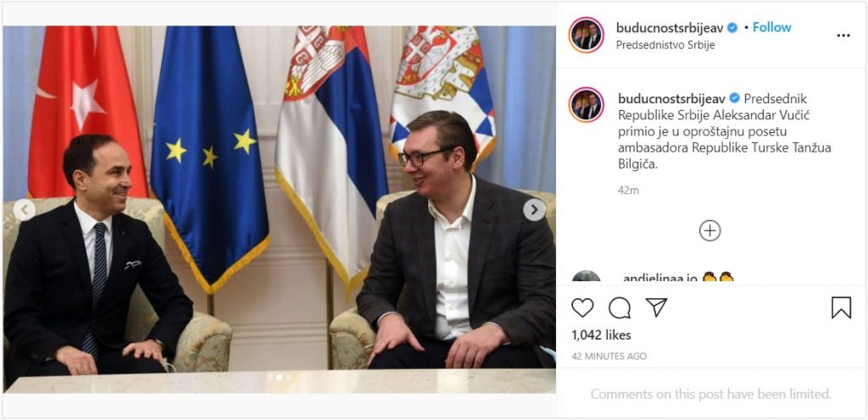
Task: Save post with bookmark icon
Action: click(x=841, y=308)
